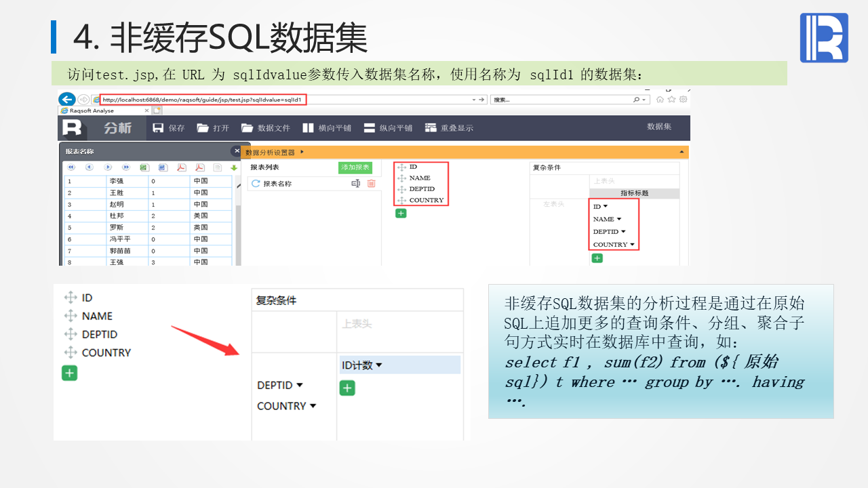Expand COUNTRY dropdown under 指标标题
The height and width of the screenshot is (488, 868).
[x=632, y=245]
